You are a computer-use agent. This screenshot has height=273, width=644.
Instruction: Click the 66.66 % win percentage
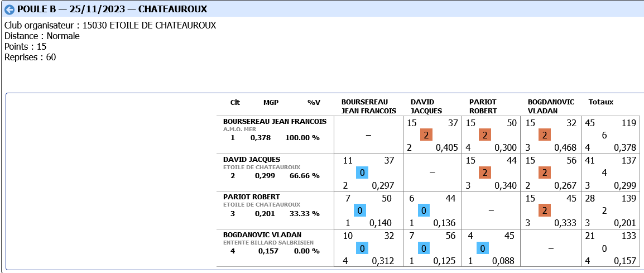[304, 175]
